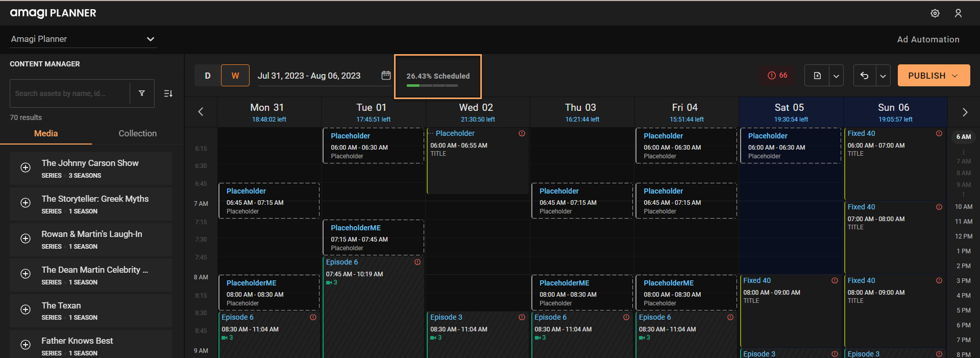Image resolution: width=980 pixels, height=358 pixels.
Task: Open Tuesday PlaceholderME 07:15 AM block
Action: [373, 237]
